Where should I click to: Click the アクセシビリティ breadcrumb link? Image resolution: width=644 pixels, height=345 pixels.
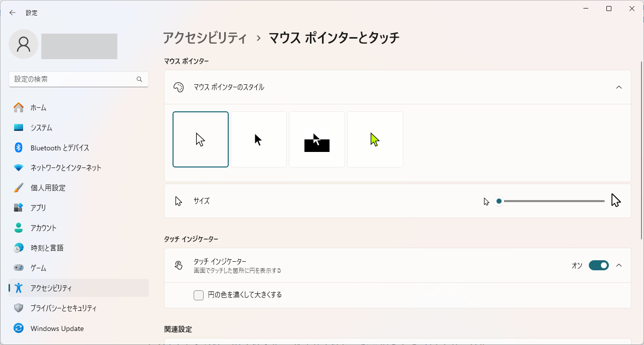(206, 37)
